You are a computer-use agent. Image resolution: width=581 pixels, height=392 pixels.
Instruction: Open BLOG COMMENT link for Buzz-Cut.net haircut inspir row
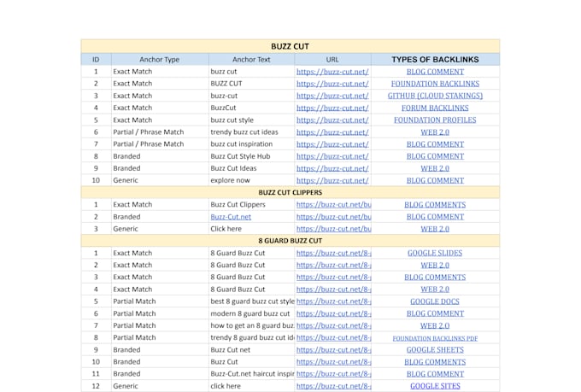[x=435, y=374]
